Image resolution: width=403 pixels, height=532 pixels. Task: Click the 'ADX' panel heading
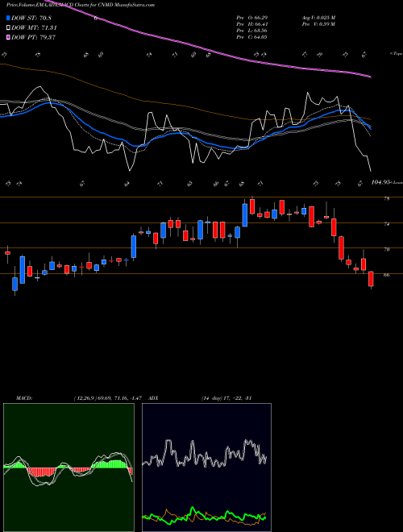click(x=154, y=398)
